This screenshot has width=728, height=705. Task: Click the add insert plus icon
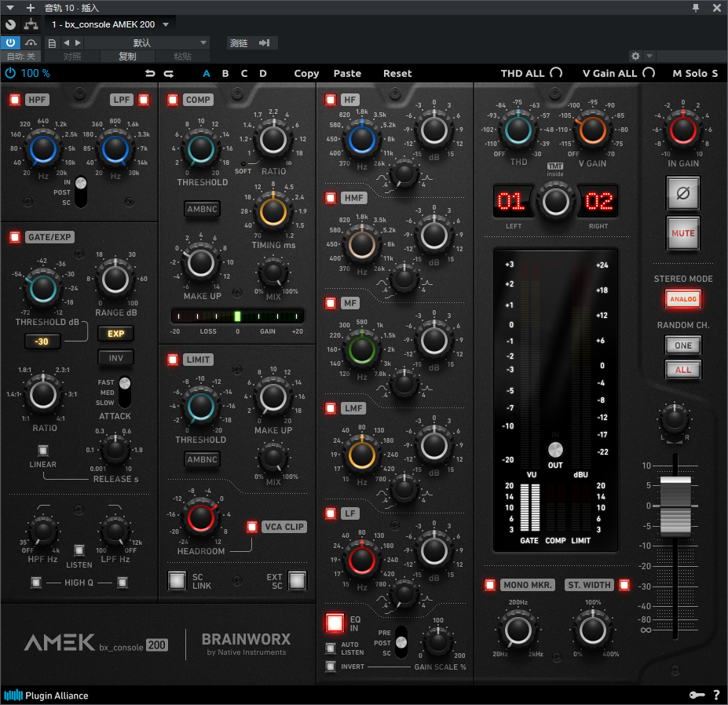(31, 8)
